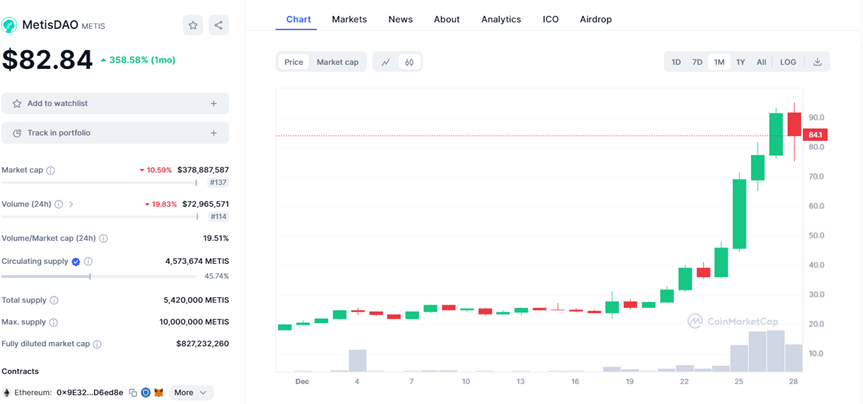This screenshot has width=863, height=404.
Task: Copy the Ethereum contract address
Action: click(132, 393)
